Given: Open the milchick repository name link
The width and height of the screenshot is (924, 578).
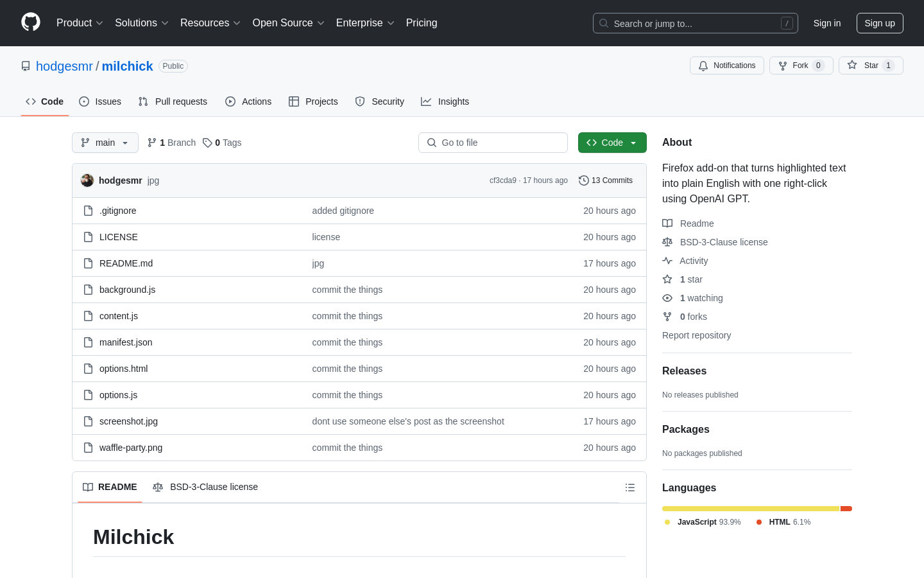Looking at the screenshot, I should coord(127,66).
